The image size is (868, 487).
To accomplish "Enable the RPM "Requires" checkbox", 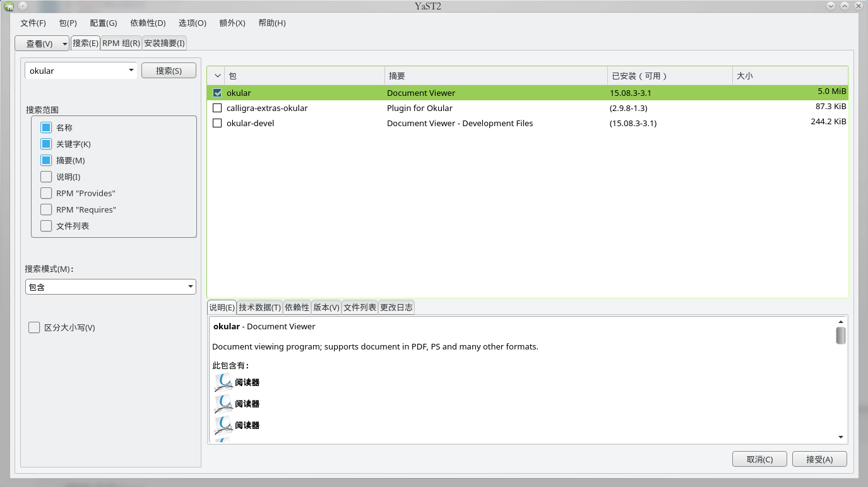I will click(x=46, y=209).
